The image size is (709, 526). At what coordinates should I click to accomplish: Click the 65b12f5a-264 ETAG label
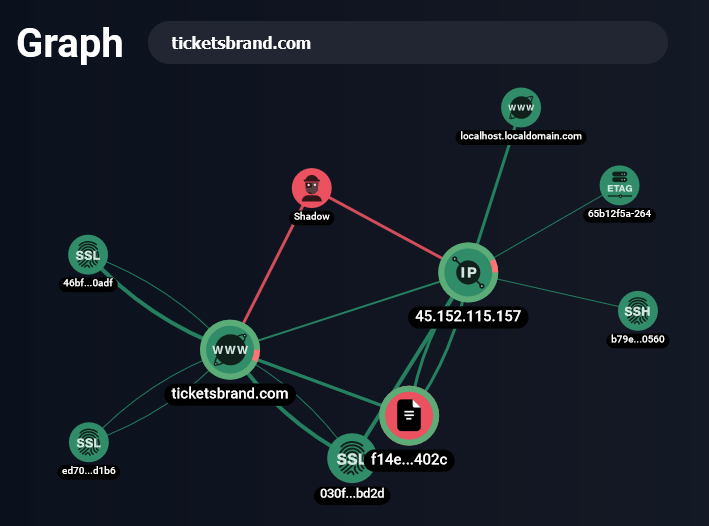[620, 213]
